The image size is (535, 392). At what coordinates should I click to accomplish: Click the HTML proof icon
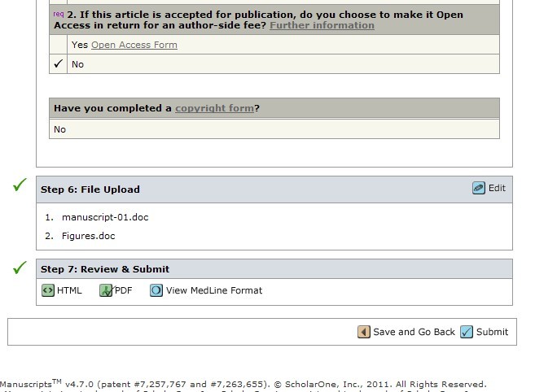pyautogui.click(x=48, y=290)
